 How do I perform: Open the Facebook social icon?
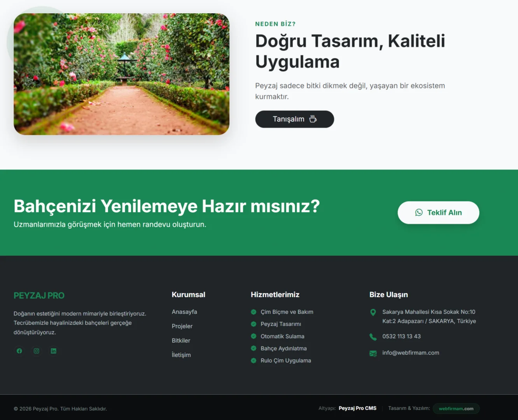pyautogui.click(x=19, y=351)
